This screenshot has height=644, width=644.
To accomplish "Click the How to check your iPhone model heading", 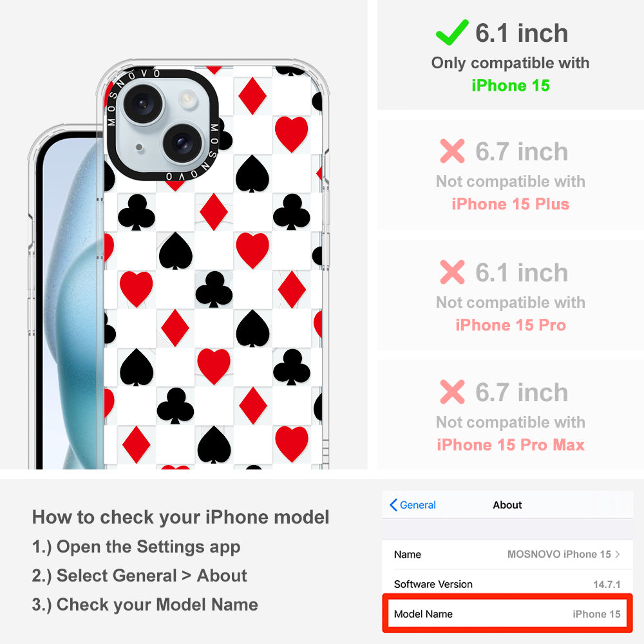I will click(x=181, y=516).
